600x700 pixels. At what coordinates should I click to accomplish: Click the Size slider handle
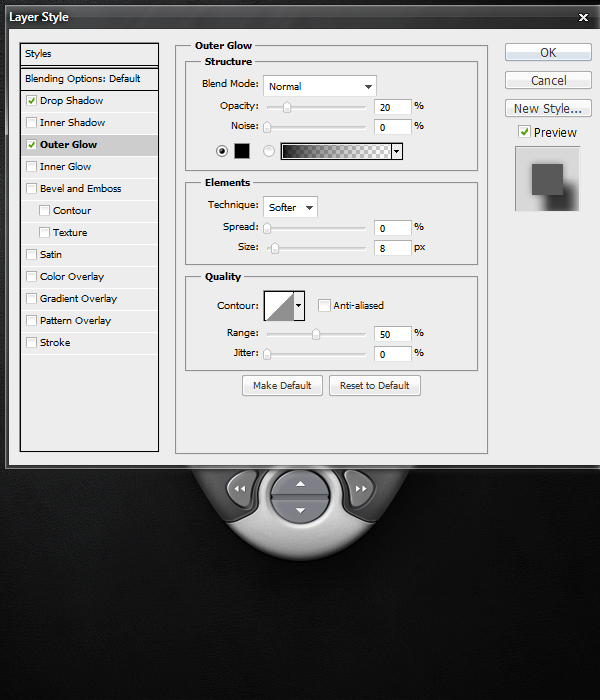tap(275, 248)
